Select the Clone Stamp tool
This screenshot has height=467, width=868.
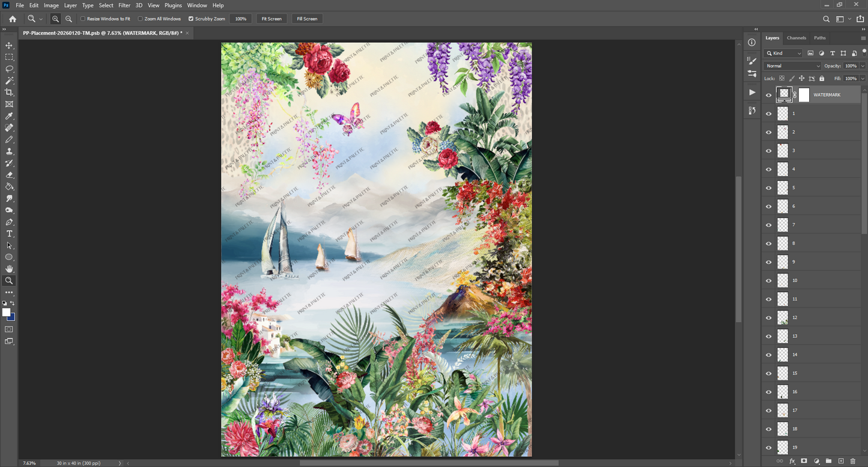tap(9, 151)
